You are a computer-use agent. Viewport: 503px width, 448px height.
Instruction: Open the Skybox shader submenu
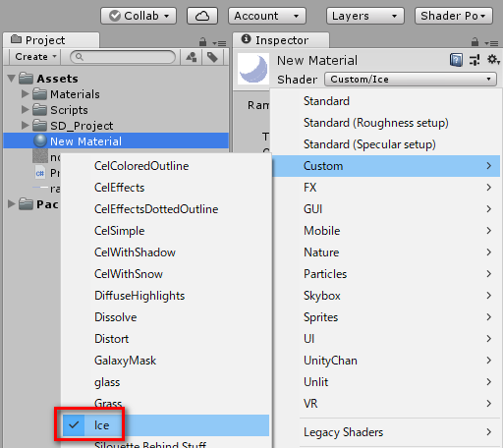pyautogui.click(x=386, y=296)
